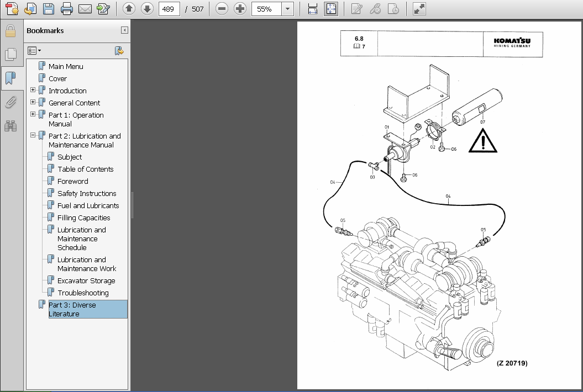Open Lubrication and Maintenance Work bookmark

[x=87, y=264]
